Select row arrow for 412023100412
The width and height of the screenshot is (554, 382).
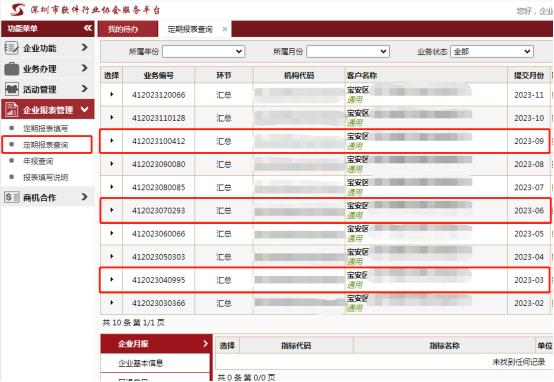click(112, 141)
